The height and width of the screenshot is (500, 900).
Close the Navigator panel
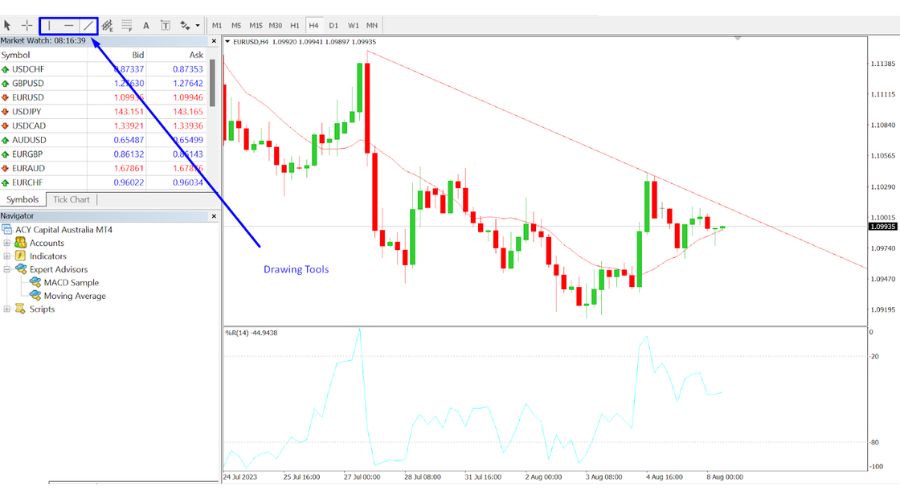coord(213,216)
